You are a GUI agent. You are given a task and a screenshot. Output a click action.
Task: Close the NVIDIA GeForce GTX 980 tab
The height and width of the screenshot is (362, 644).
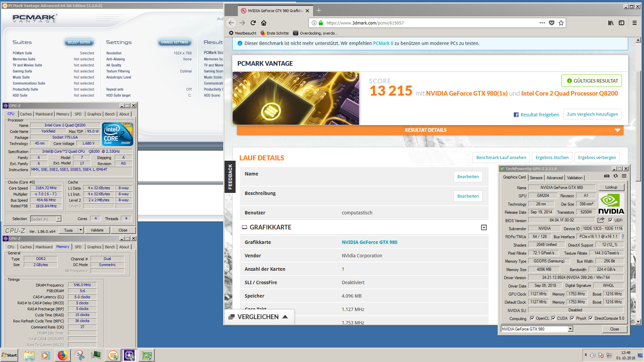(307, 11)
